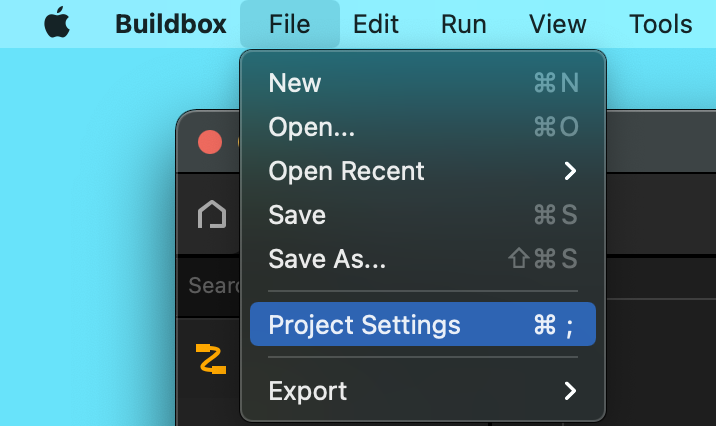Open the Buildbox application menu
The width and height of the screenshot is (716, 426).
tap(171, 24)
